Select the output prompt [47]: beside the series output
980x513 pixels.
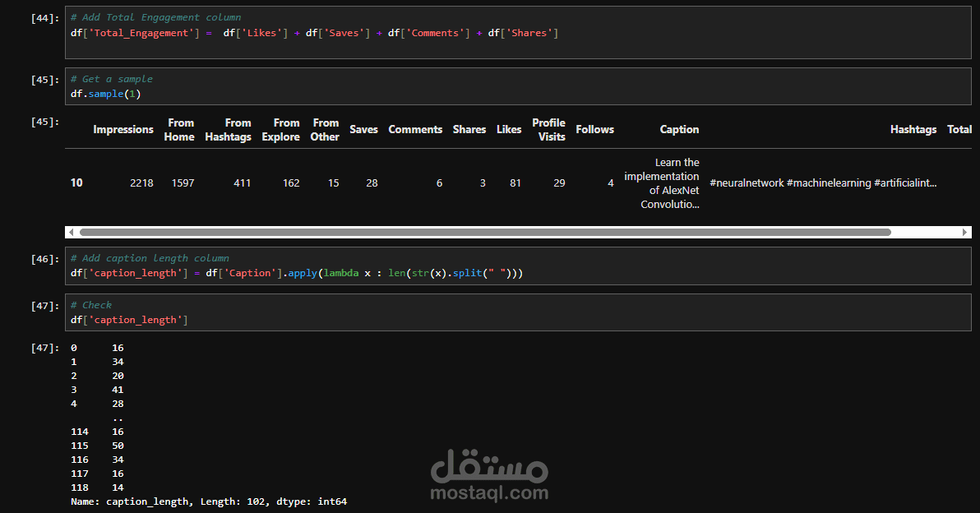[x=45, y=348]
